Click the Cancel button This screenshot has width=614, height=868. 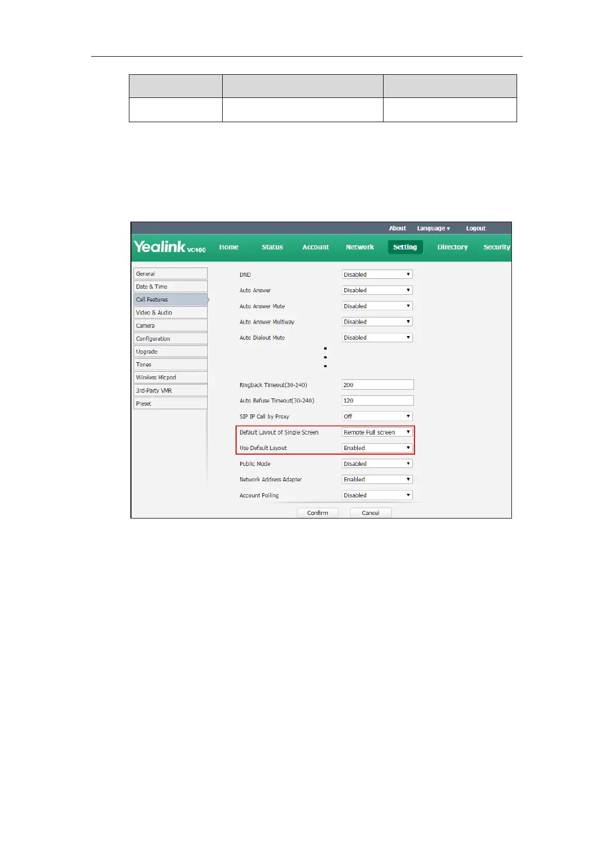coord(371,513)
